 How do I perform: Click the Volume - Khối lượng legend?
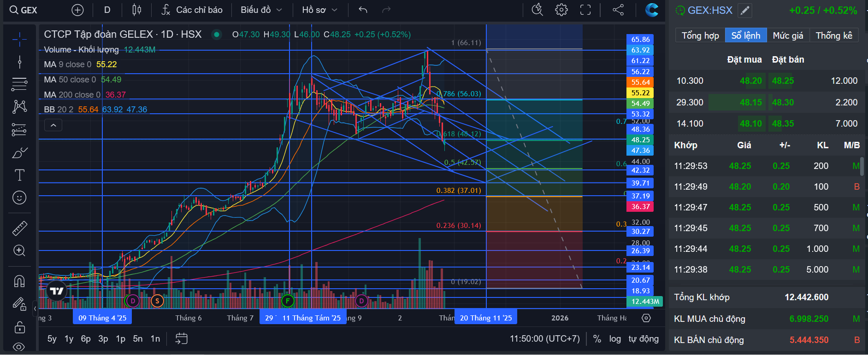coord(81,49)
